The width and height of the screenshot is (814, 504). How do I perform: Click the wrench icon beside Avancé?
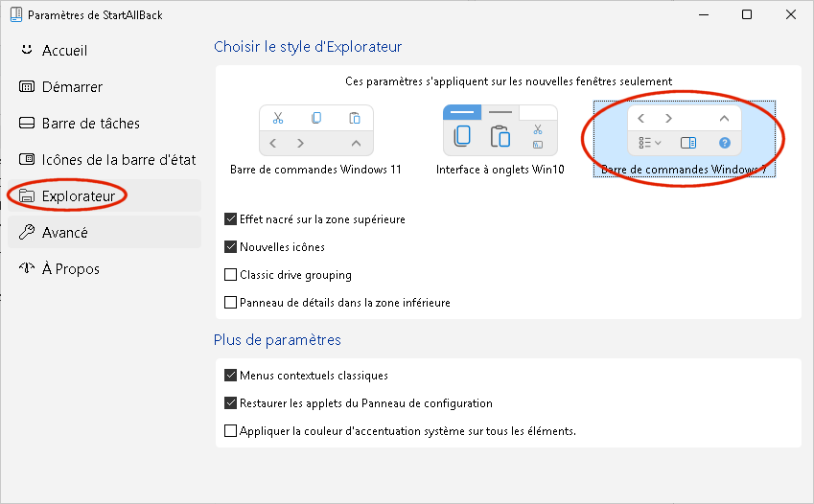point(27,232)
